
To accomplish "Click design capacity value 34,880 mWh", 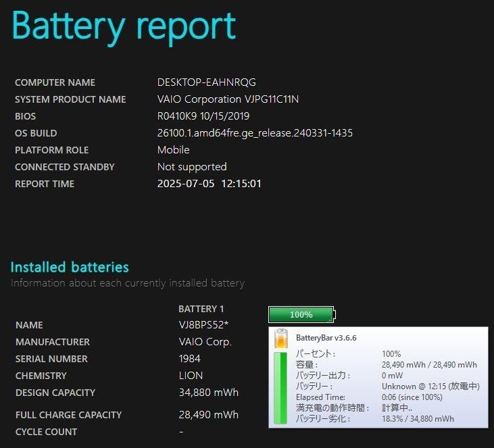I will 209,393.
